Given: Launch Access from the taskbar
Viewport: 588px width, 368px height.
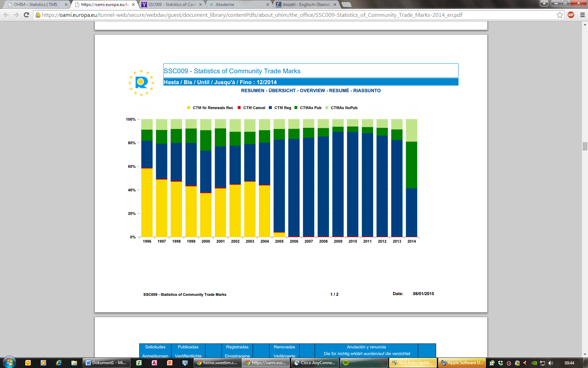Looking at the screenshot, I should 154,363.
